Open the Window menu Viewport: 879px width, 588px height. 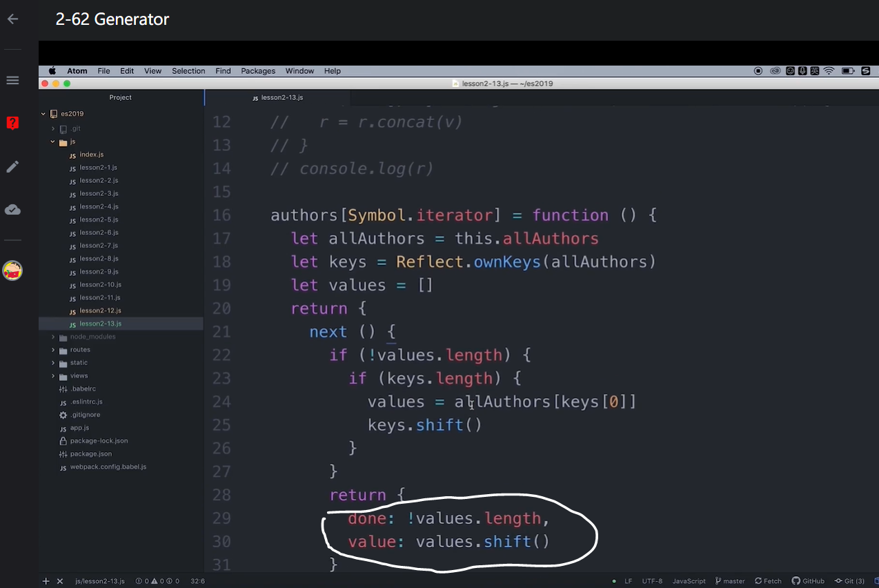click(x=299, y=70)
